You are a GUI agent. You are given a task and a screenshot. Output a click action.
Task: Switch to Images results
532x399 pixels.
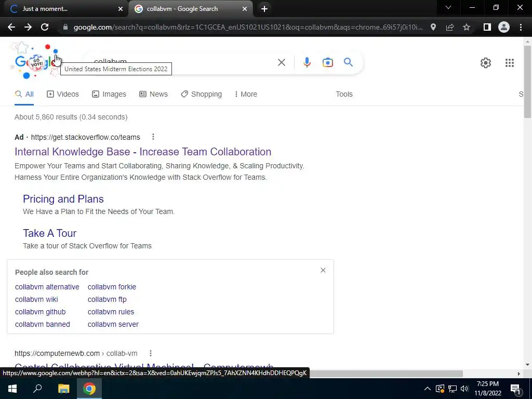point(109,94)
